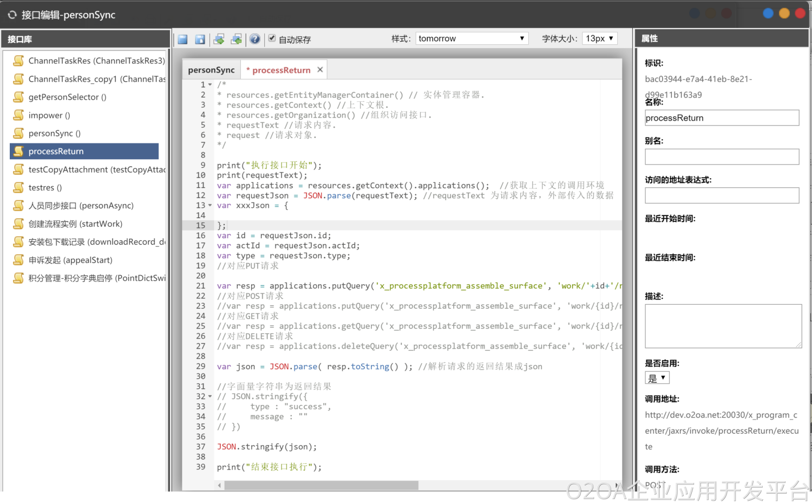Collapse the comment block at line 1
The width and height of the screenshot is (812, 504).
[210, 85]
